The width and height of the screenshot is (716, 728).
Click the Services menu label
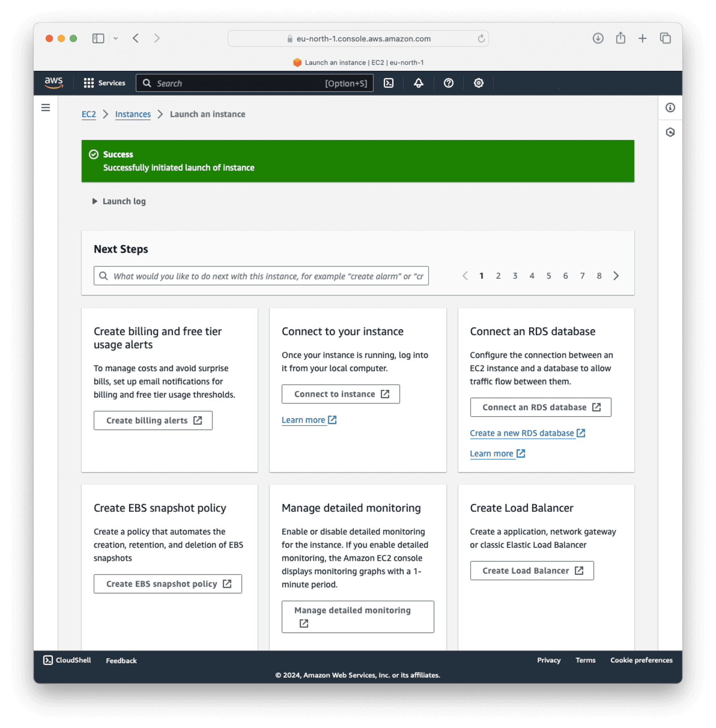coord(112,83)
